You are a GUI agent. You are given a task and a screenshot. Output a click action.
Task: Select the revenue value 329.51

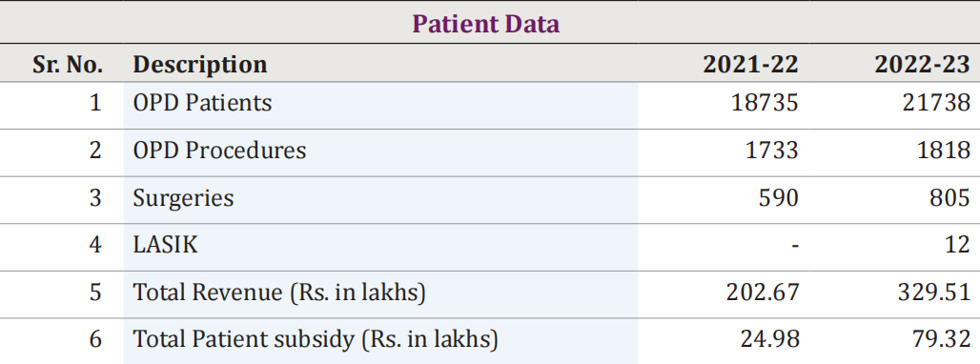[934, 293]
